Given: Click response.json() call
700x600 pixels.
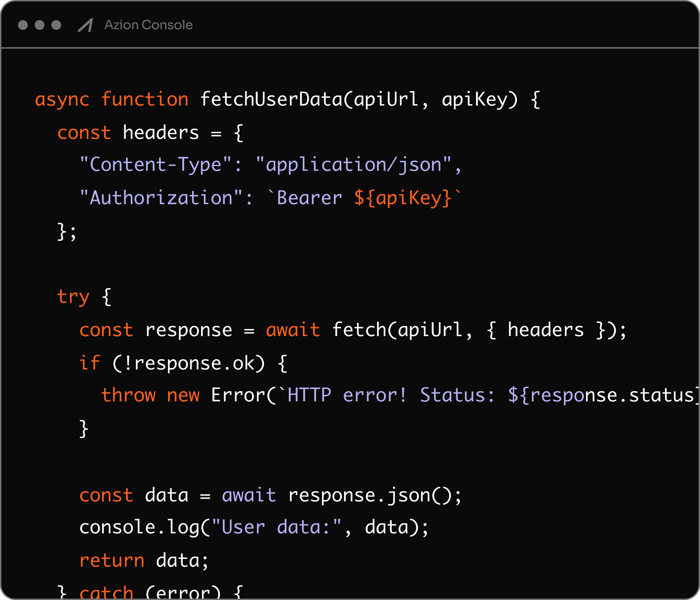Looking at the screenshot, I should tap(370, 495).
